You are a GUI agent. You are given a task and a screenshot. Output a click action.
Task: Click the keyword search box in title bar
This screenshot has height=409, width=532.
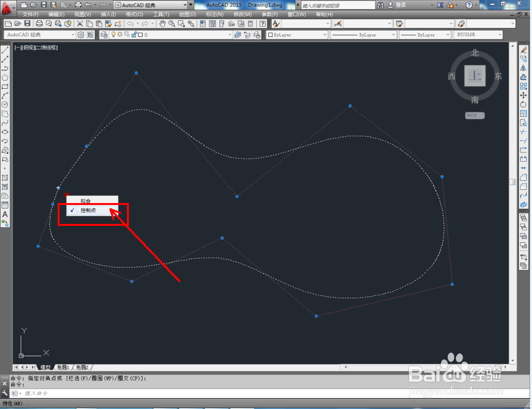click(x=338, y=5)
